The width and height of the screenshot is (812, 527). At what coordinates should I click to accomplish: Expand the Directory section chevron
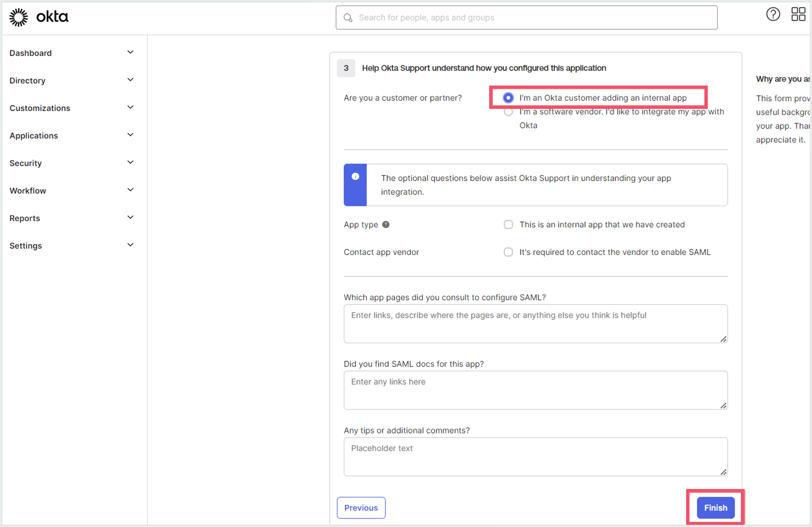click(130, 80)
